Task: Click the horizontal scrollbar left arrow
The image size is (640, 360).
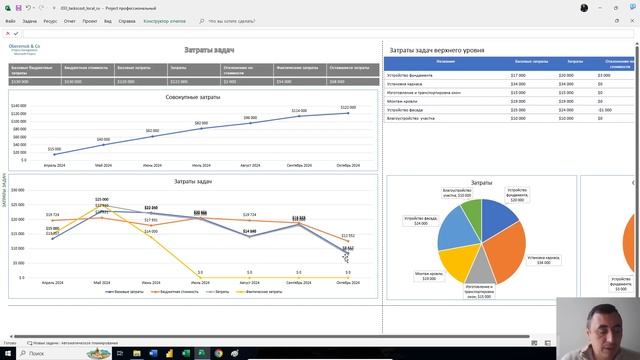Action: pos(11,337)
